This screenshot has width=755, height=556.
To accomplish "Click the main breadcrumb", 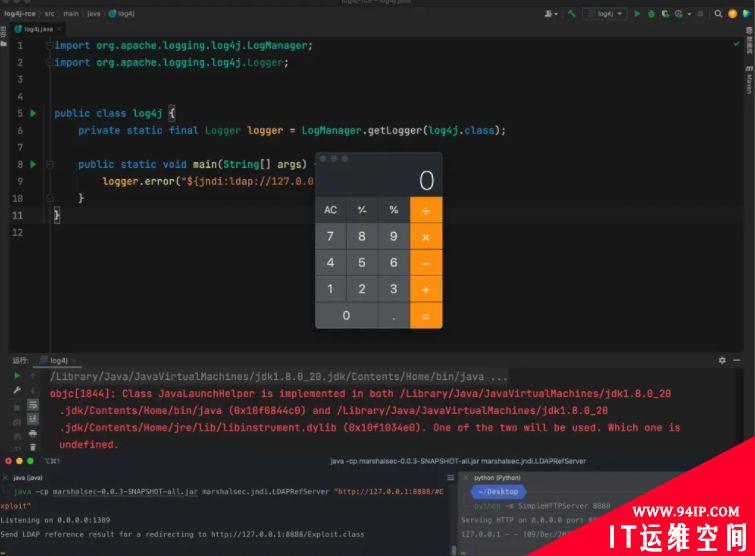I will (x=71, y=13).
